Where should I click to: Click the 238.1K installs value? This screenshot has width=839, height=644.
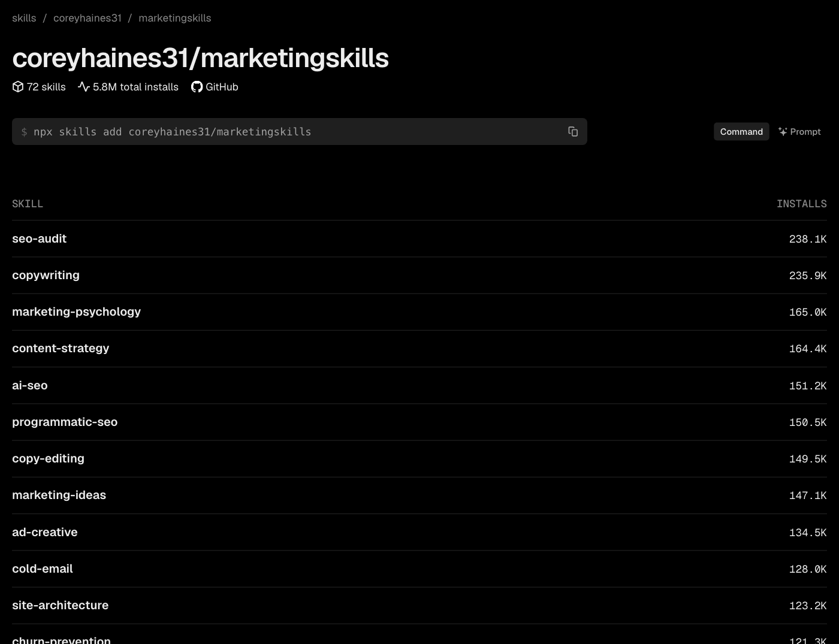(x=808, y=239)
